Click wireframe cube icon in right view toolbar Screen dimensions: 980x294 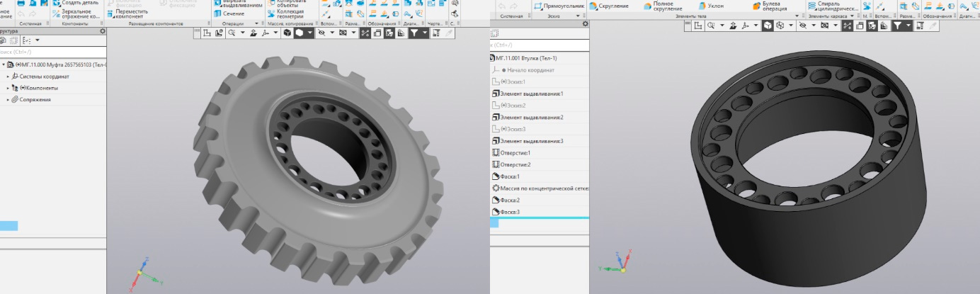pyautogui.click(x=780, y=26)
